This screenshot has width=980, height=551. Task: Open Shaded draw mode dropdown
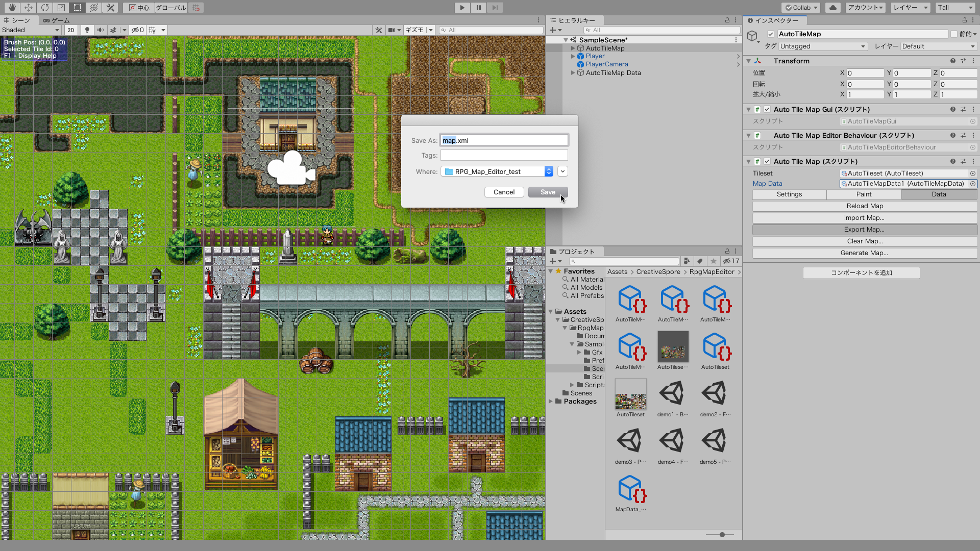coord(31,30)
